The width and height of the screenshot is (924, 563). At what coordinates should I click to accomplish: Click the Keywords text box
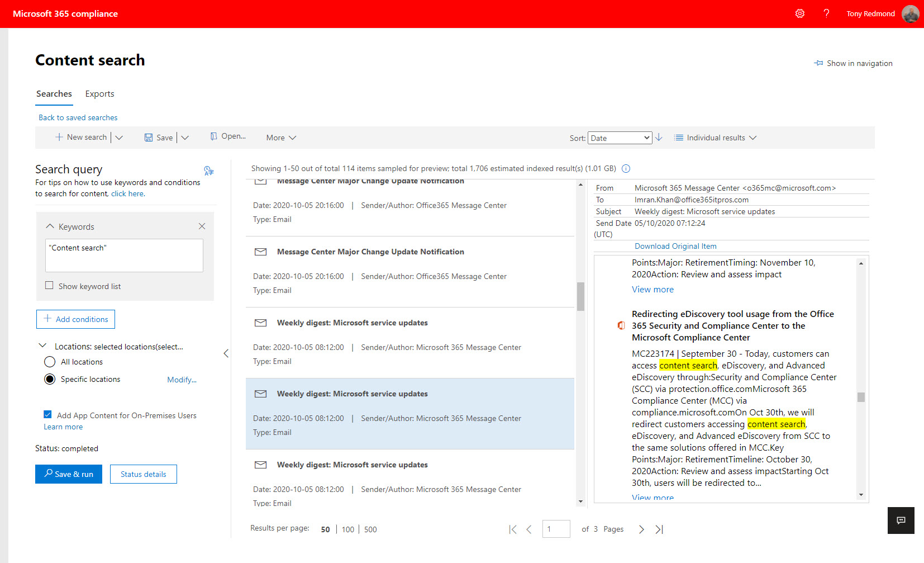click(x=124, y=256)
